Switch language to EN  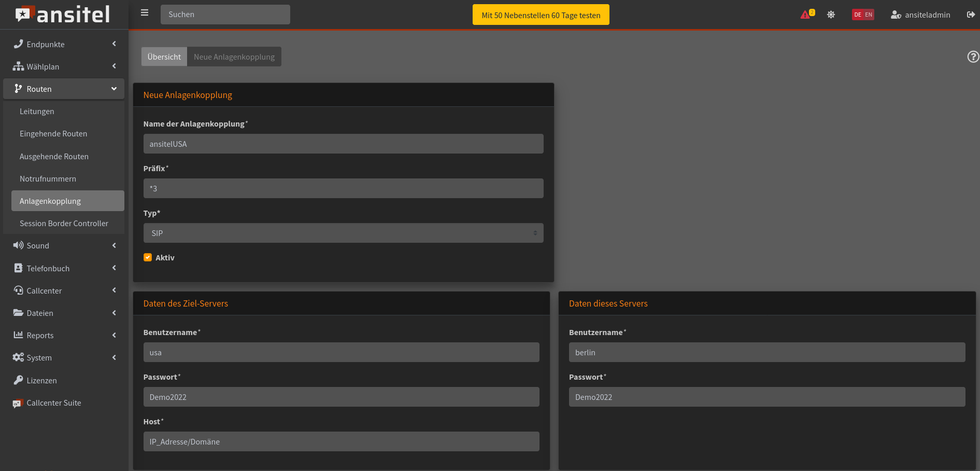869,15
